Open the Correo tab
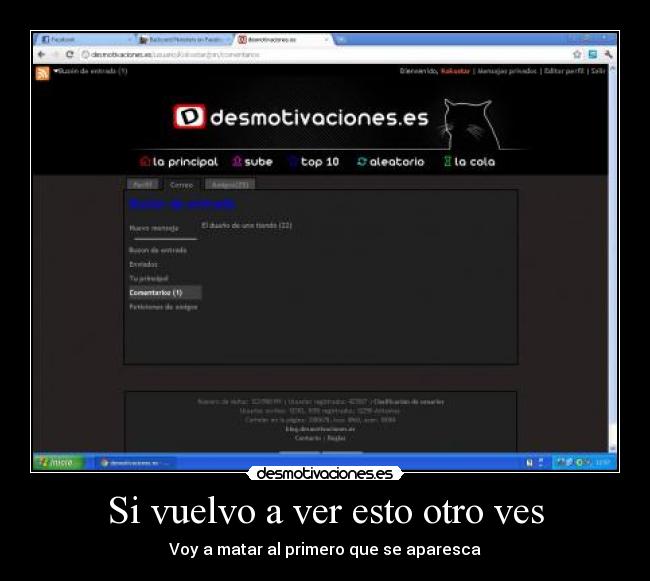This screenshot has height=581, width=650. [x=182, y=185]
